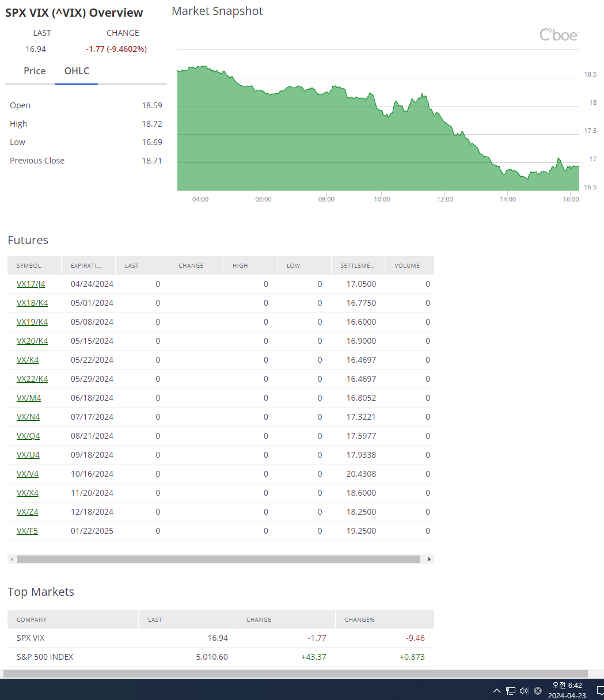
Task: Click the futures table horizontal scrollbar thumb
Action: (x=218, y=559)
